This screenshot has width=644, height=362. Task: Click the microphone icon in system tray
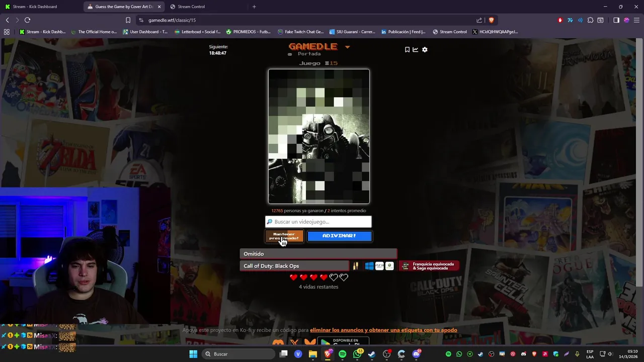577,354
